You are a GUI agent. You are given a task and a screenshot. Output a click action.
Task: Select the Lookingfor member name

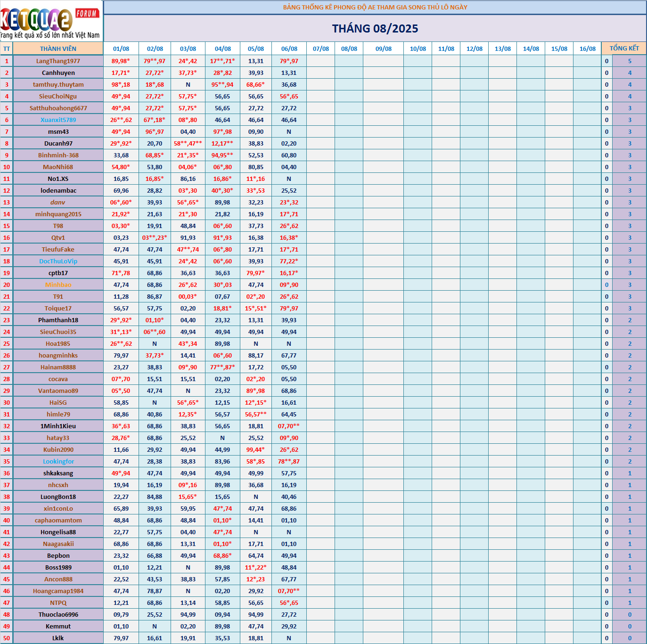pos(58,461)
